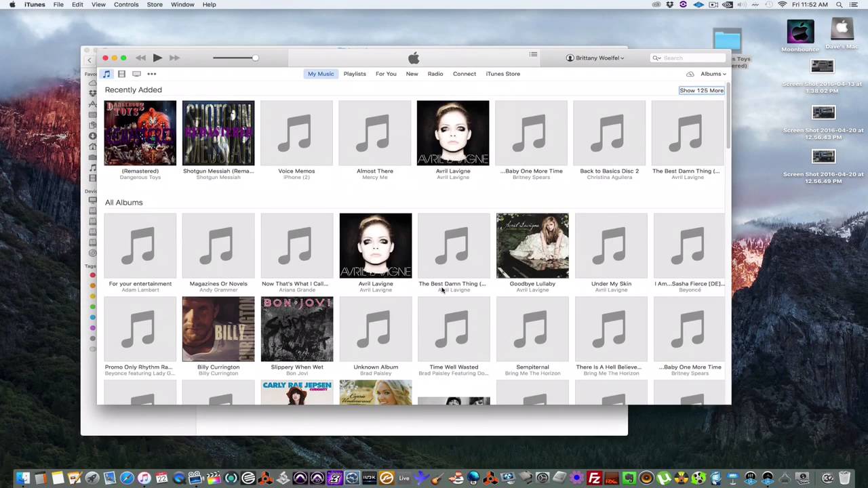Click the back chevron in the Finder window behind iTunes

click(x=90, y=60)
